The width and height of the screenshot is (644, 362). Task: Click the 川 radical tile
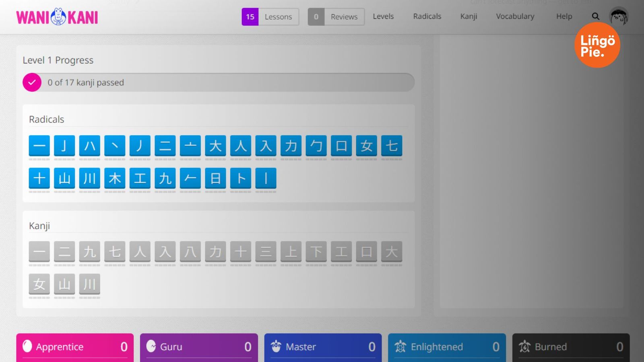coord(89,178)
